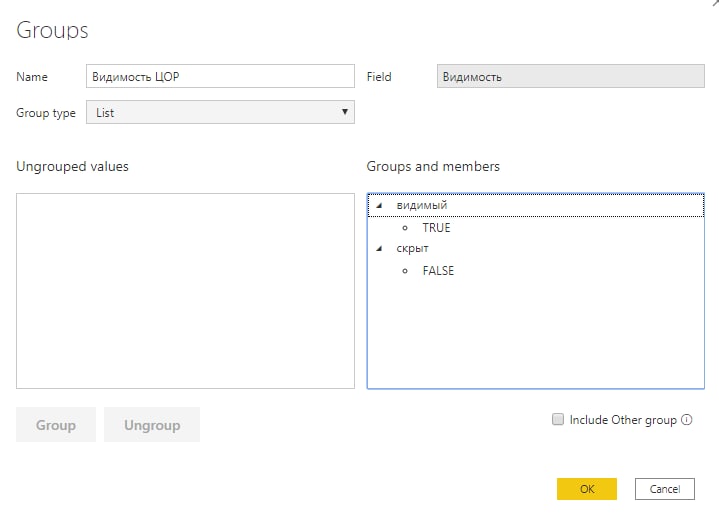
Task: Click the Ungroup button
Action: 152,425
